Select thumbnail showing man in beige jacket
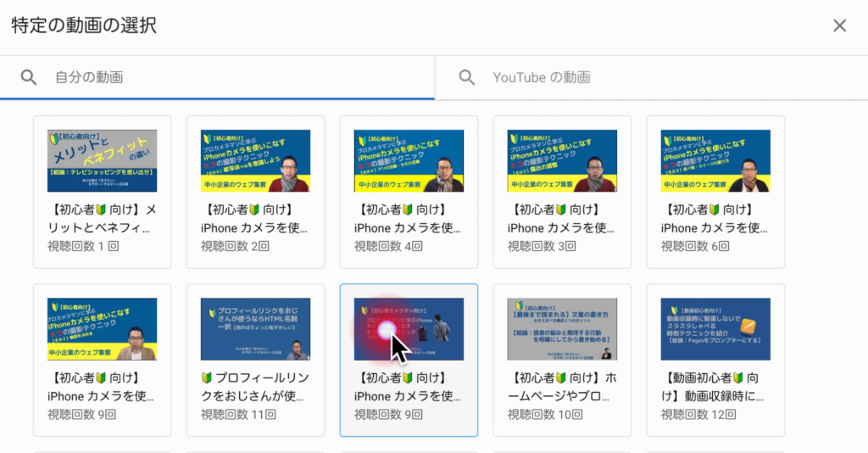 tap(102, 329)
